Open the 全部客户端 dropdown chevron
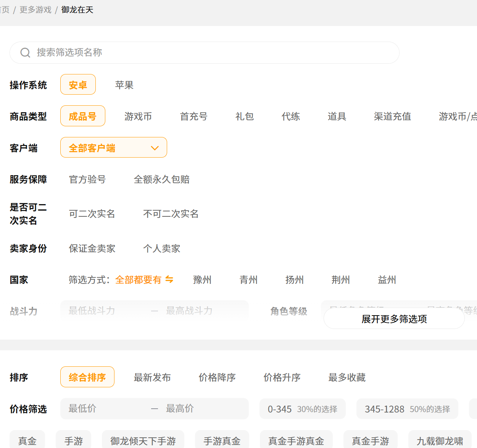This screenshot has height=448, width=477. click(155, 148)
